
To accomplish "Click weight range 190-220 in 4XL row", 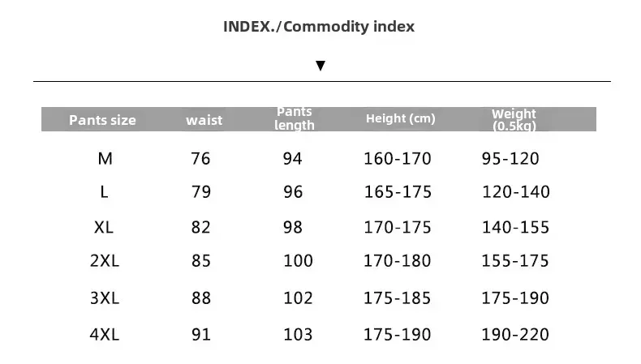I will pyautogui.click(x=515, y=335).
